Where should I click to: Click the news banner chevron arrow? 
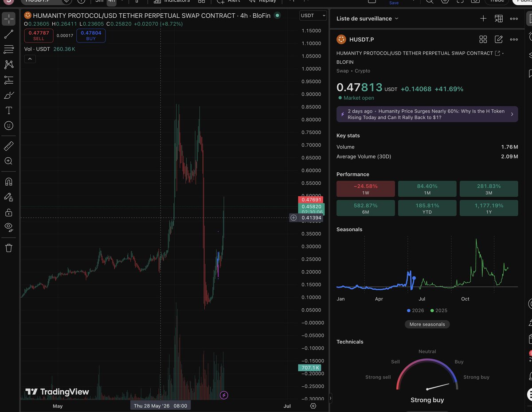pyautogui.click(x=512, y=114)
